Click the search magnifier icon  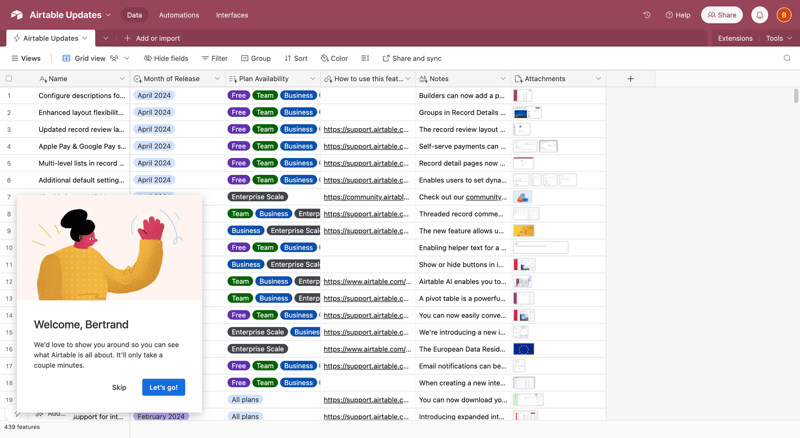click(x=787, y=58)
